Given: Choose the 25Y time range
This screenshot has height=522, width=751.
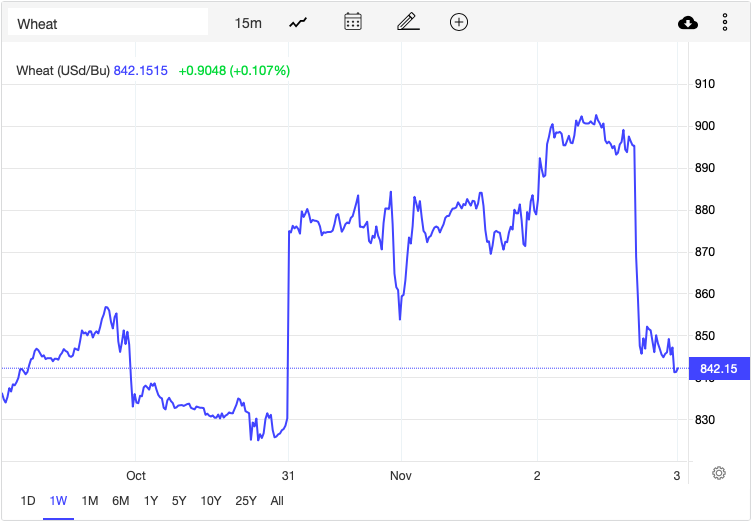Looking at the screenshot, I should point(246,501).
